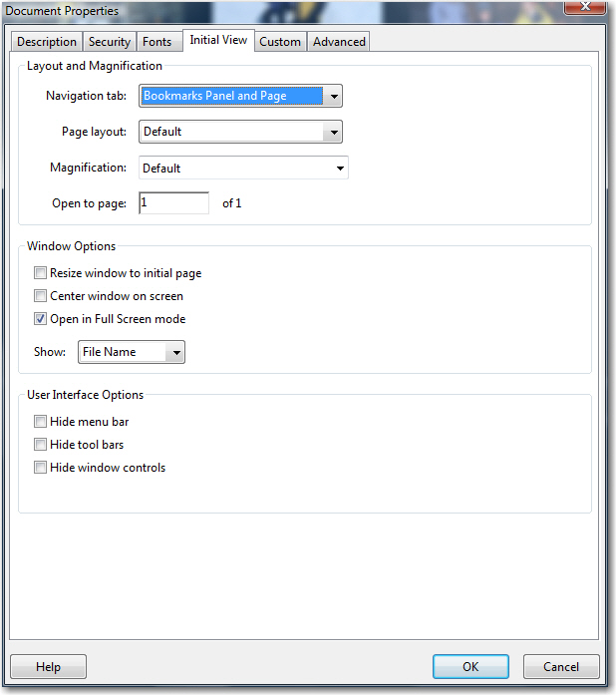Click the Open to page input field

173,203
